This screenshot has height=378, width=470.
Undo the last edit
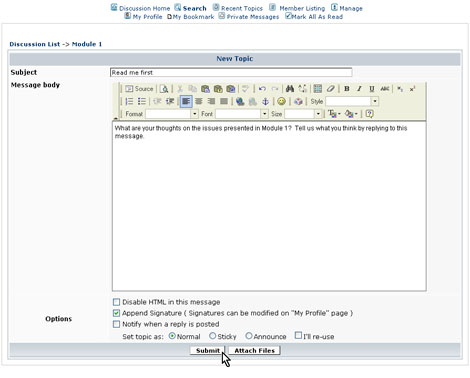pyautogui.click(x=262, y=89)
